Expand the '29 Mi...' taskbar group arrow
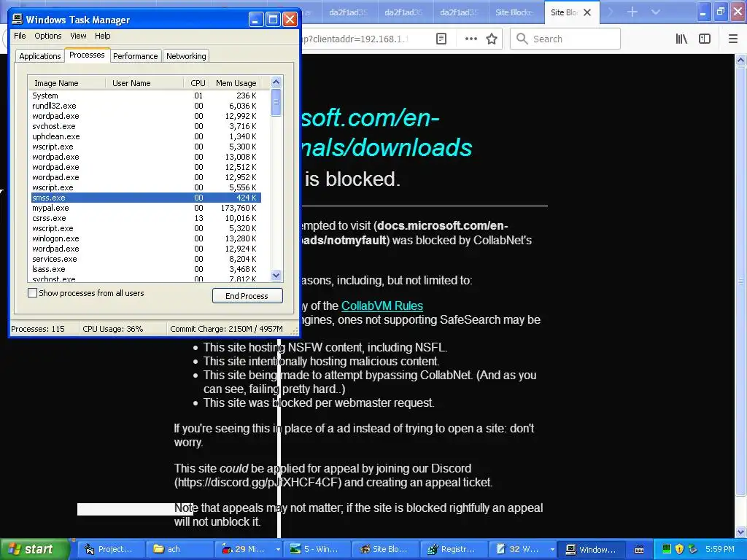The height and width of the screenshot is (560, 747). [x=278, y=550]
